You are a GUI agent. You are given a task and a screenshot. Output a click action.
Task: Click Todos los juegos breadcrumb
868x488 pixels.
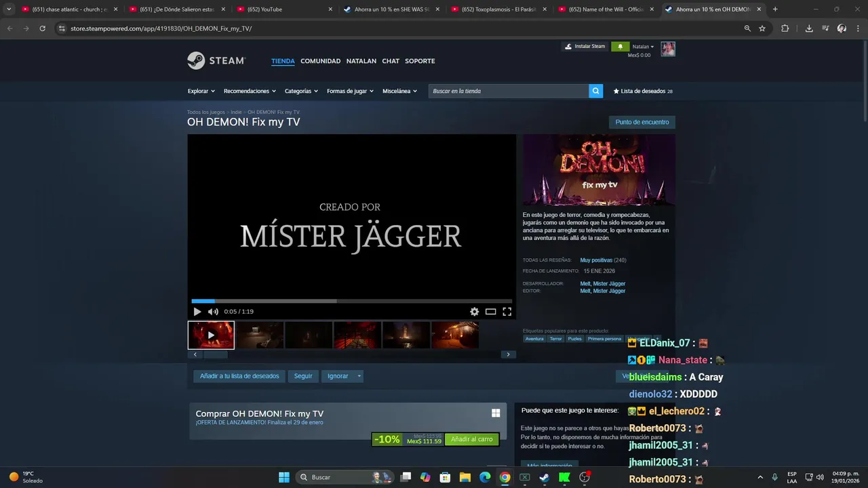[x=206, y=112]
